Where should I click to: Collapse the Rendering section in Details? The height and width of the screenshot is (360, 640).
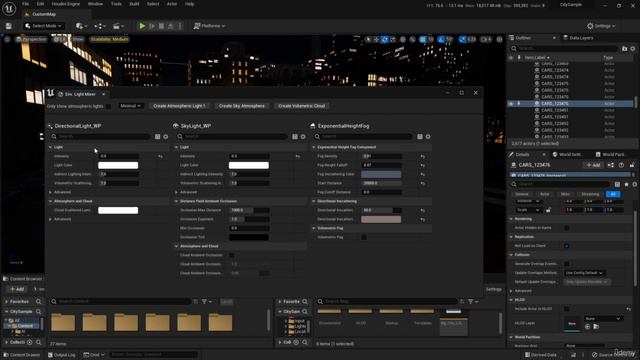click(x=511, y=219)
